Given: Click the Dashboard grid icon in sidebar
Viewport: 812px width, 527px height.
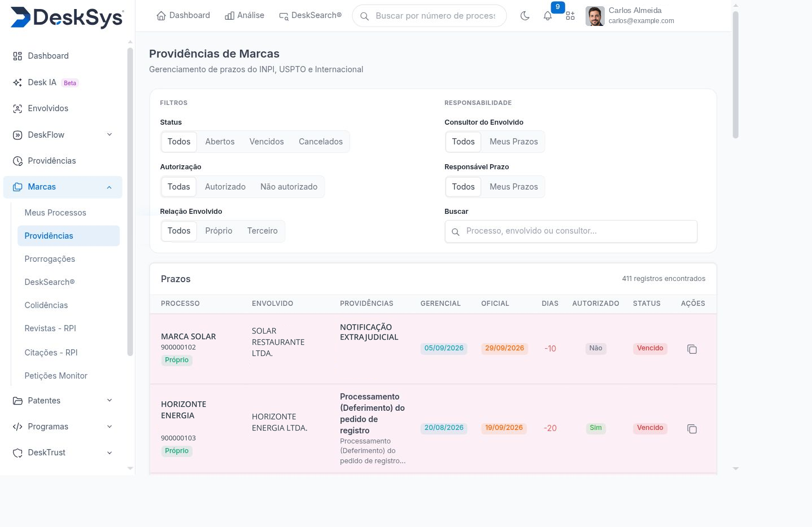Looking at the screenshot, I should click(18, 56).
